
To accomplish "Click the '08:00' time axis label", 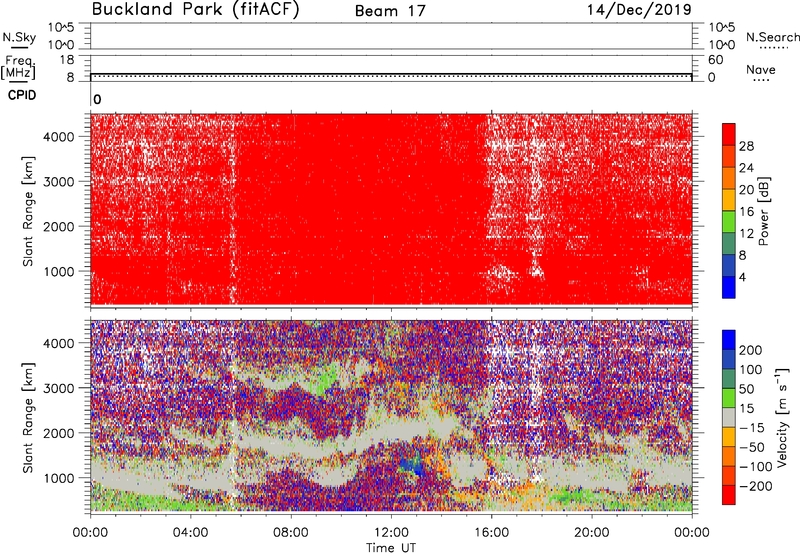I will coord(291,533).
